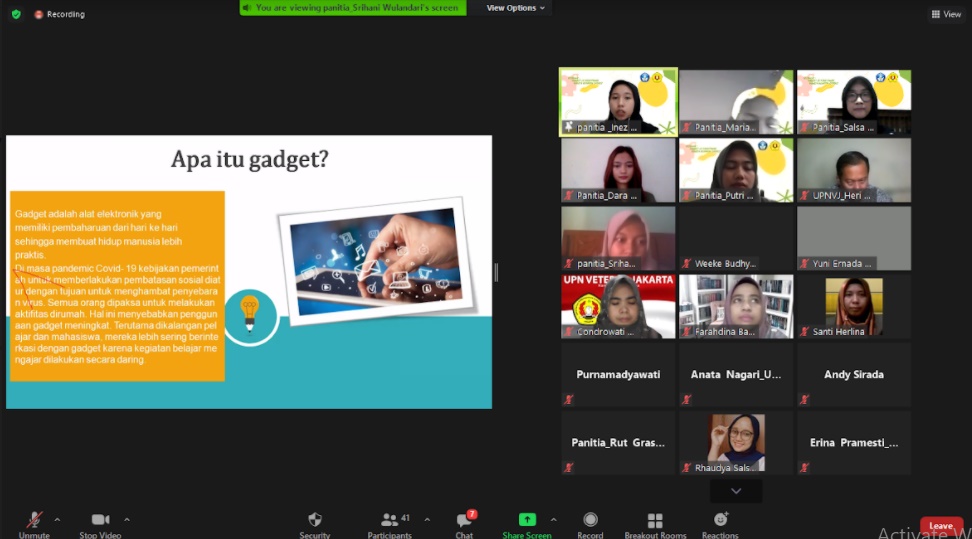Open the View Options dropdown
Image resolution: width=972 pixels, height=539 pixels.
click(516, 8)
